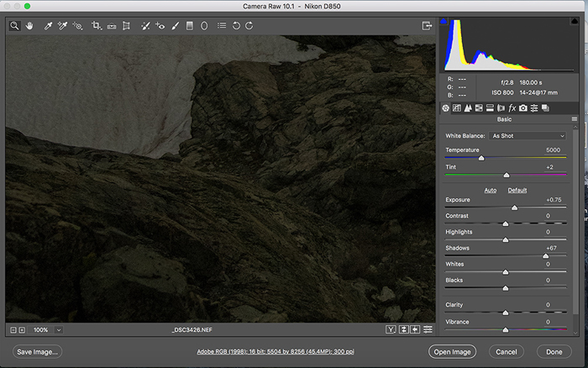
Task: Switch to the Tone Curve tab
Action: pyautogui.click(x=457, y=108)
